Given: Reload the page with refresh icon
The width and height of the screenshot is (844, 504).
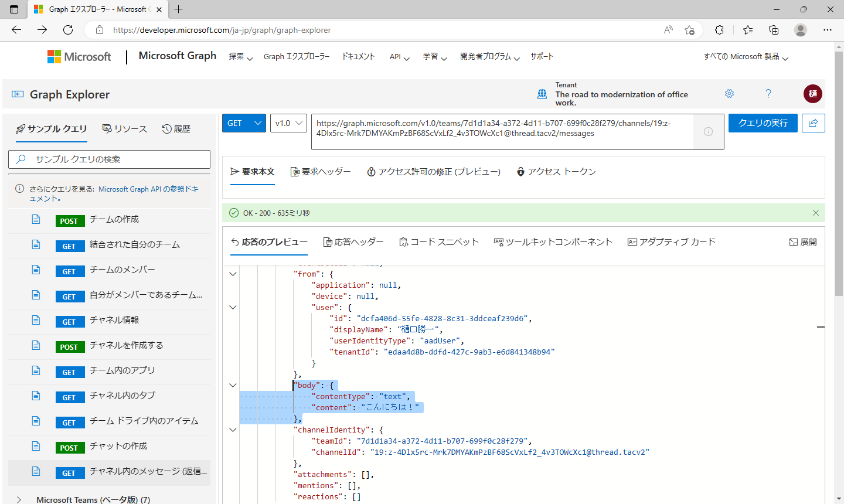Looking at the screenshot, I should (68, 30).
